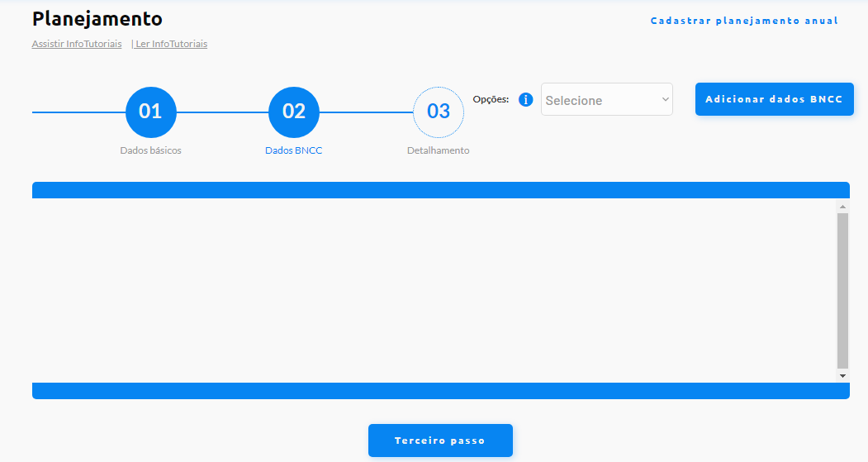Screen dimensions: 868x462
Task: Click the Detalhamento step label
Action: click(x=439, y=150)
